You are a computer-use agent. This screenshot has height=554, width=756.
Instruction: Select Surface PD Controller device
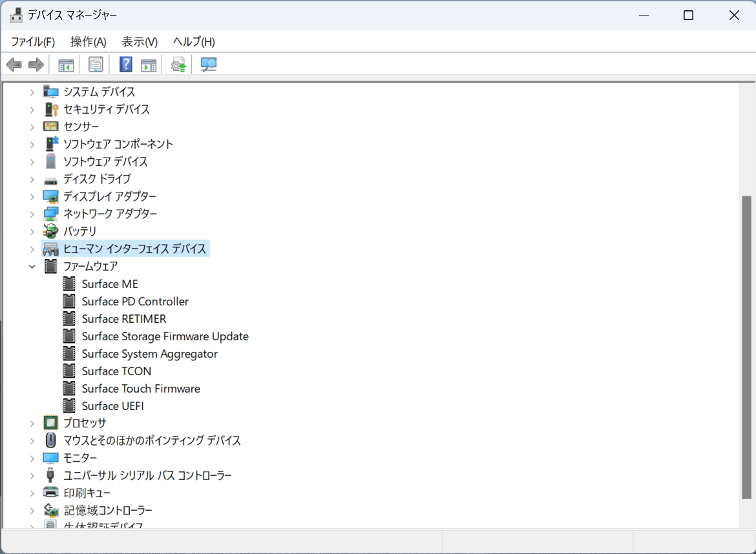(135, 302)
